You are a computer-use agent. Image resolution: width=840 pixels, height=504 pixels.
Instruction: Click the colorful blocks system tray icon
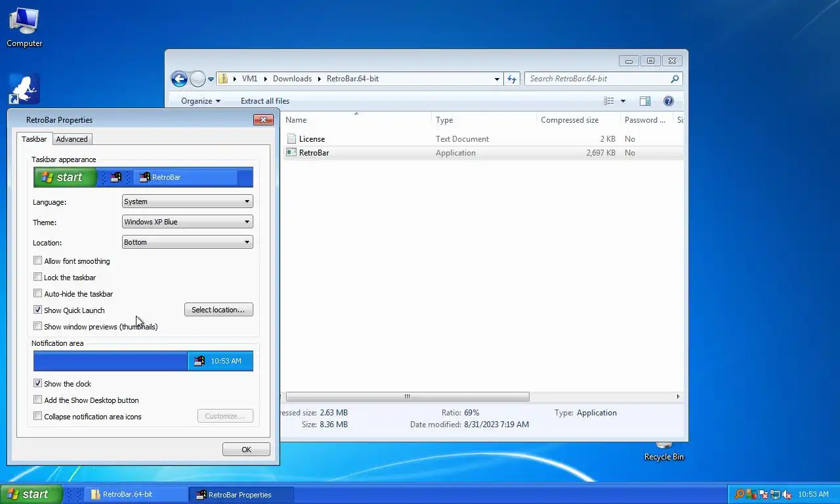[751, 494]
